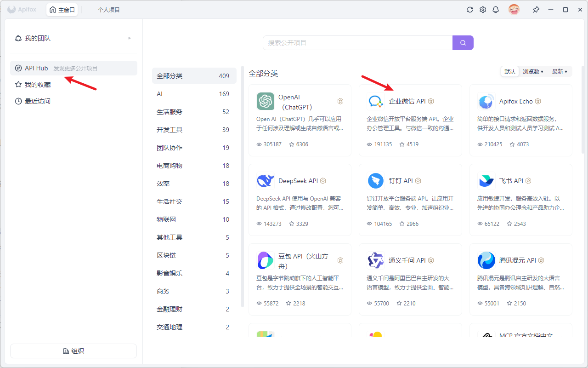Open the 浏览数 sort dropdown

pos(533,71)
